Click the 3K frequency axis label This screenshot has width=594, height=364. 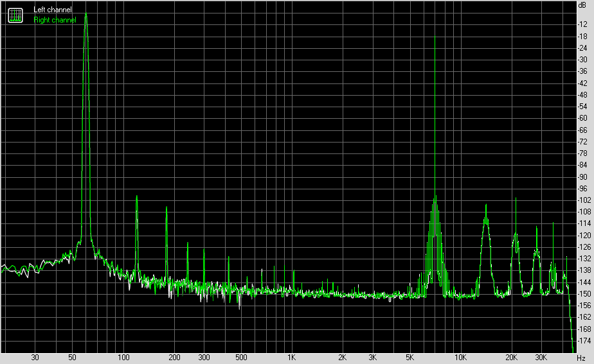(372, 358)
